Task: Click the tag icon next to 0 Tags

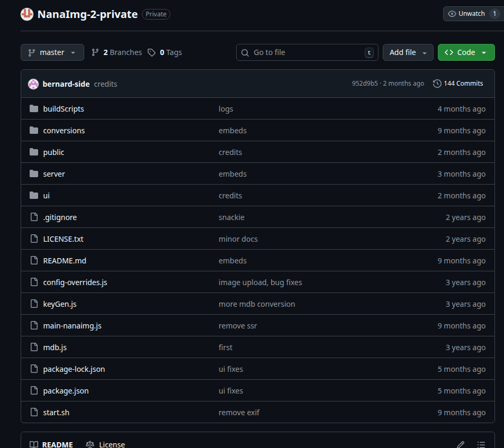Action: pyautogui.click(x=151, y=52)
